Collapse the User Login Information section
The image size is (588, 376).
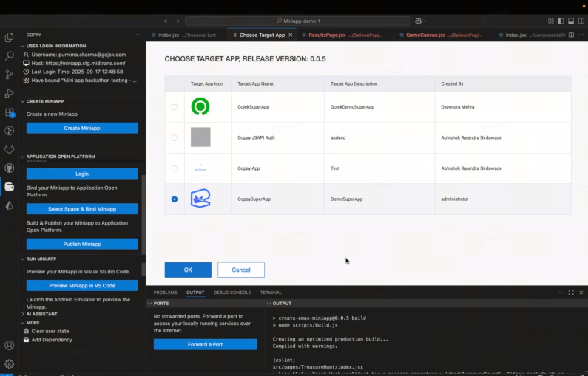coord(22,46)
